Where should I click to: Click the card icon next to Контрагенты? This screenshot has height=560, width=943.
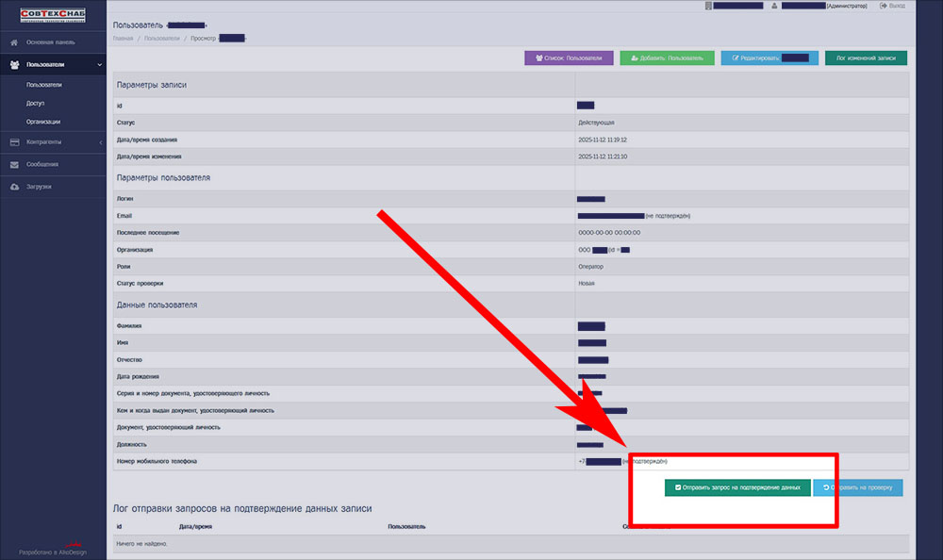(x=14, y=142)
